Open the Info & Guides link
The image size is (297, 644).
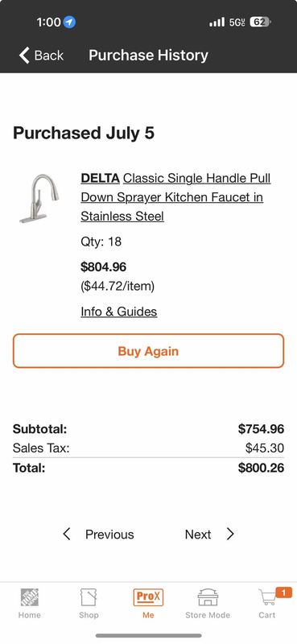click(118, 312)
